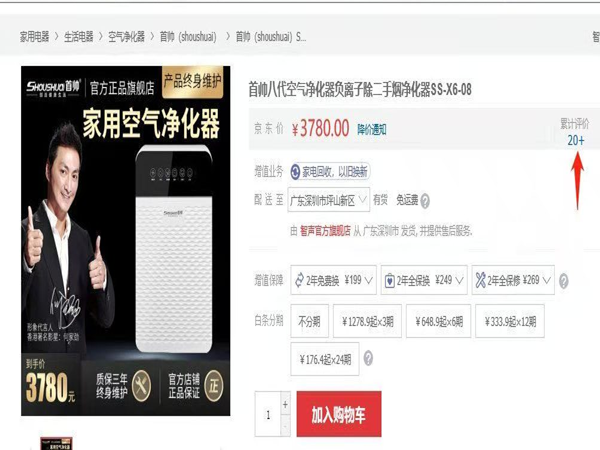Click the help icon after 2年全保修 option
The image size is (600, 450).
(563, 281)
